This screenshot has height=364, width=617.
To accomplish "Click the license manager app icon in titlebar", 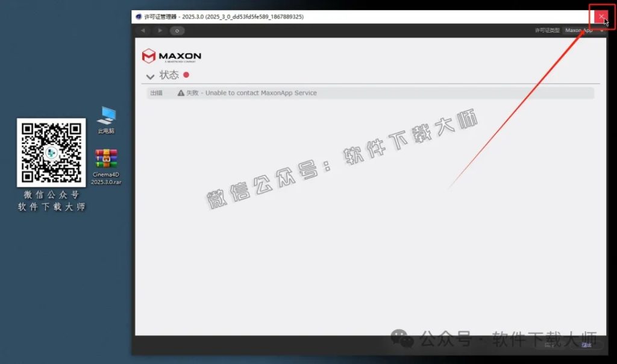I will (x=139, y=17).
